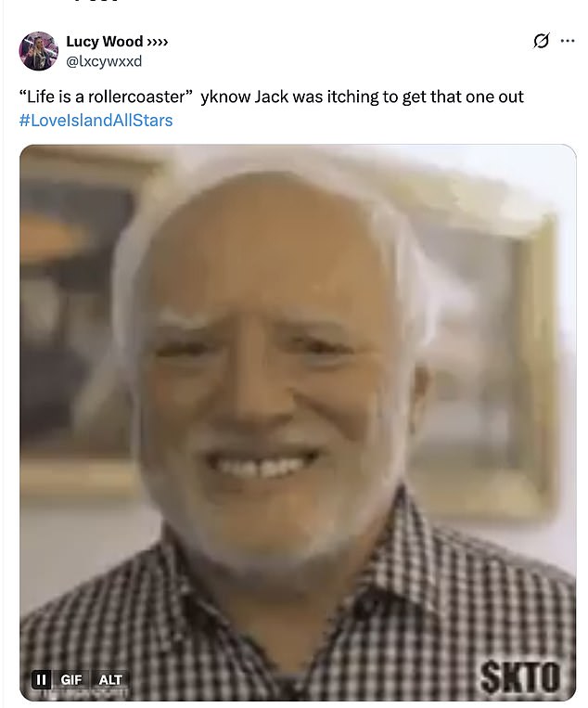Viewport: 588px width, 708px height.
Task: Open the GIF of the smiling man
Action: 298,422
